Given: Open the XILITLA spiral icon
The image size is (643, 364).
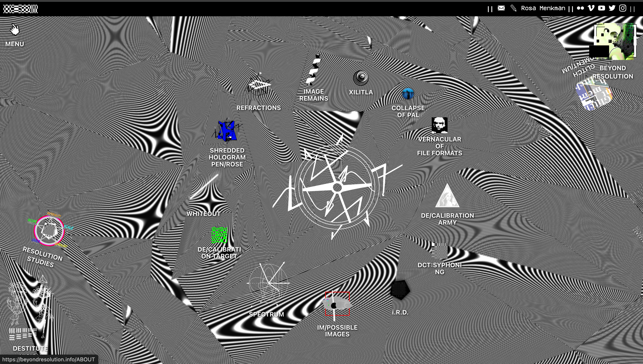Looking at the screenshot, I should tap(361, 78).
